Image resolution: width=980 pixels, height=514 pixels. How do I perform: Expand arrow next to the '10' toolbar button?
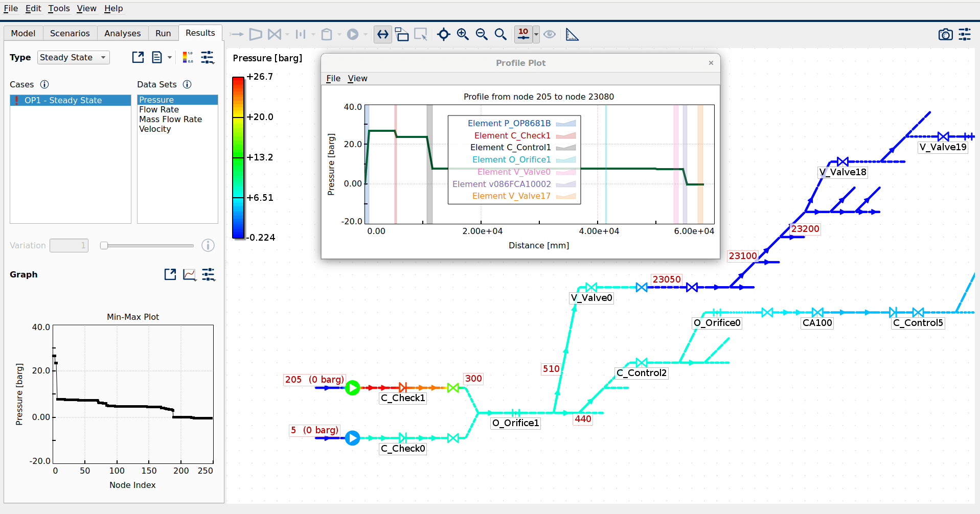click(x=536, y=34)
